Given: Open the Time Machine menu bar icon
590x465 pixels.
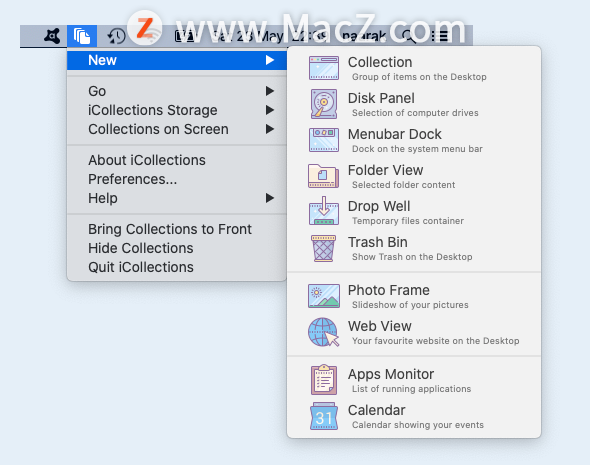Looking at the screenshot, I should tap(116, 36).
